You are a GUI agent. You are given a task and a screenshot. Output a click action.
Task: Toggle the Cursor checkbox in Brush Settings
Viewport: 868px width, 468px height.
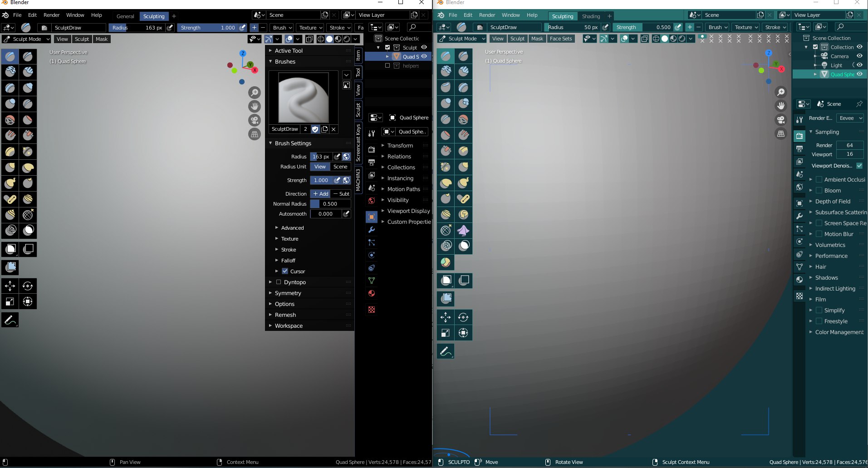click(x=285, y=271)
